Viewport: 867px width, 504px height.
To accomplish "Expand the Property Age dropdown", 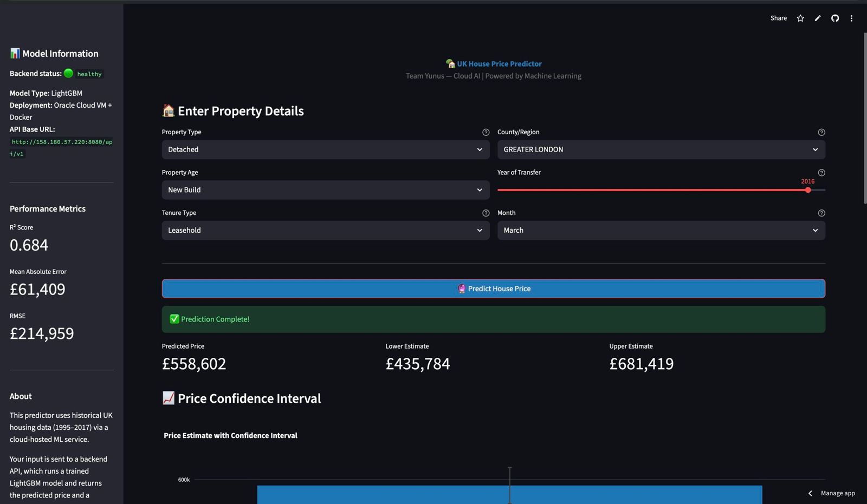I will [x=326, y=190].
